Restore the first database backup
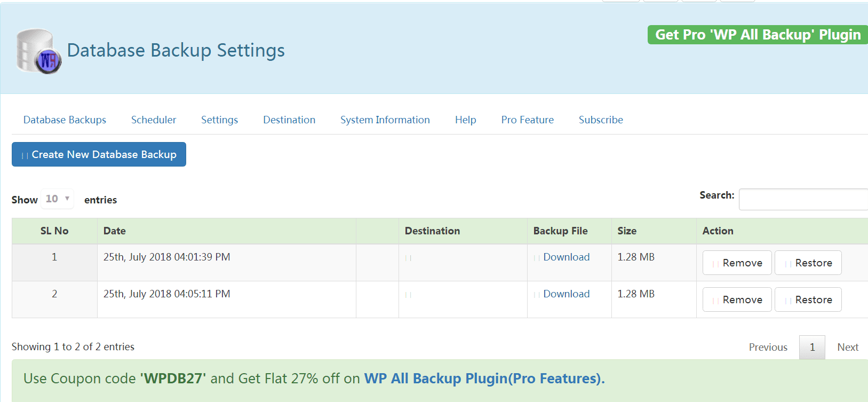Viewport: 868px width, 402px height. coord(808,263)
